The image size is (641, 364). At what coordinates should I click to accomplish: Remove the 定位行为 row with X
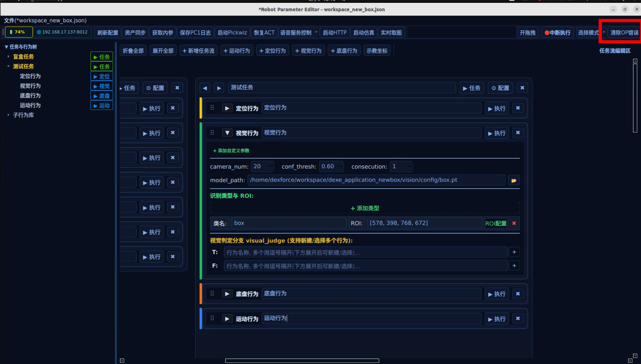point(518,108)
